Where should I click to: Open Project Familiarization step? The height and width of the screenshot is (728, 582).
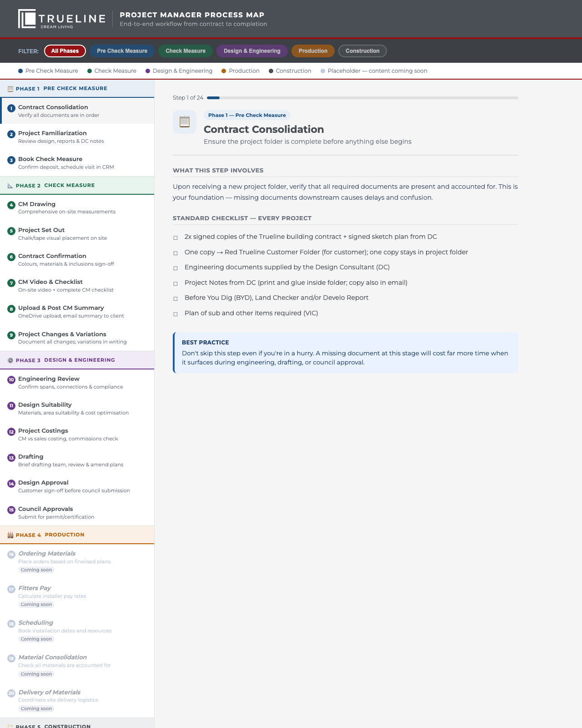click(x=77, y=137)
